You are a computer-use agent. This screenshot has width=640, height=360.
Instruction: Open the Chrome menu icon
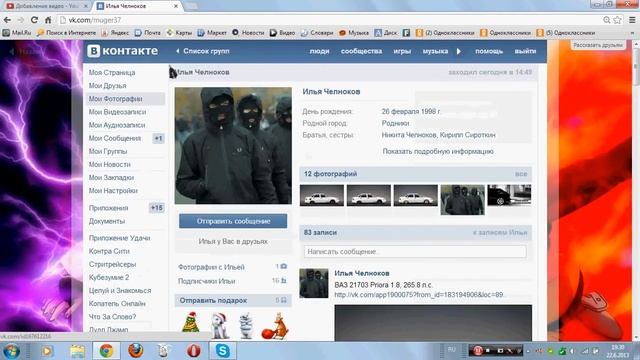632,20
